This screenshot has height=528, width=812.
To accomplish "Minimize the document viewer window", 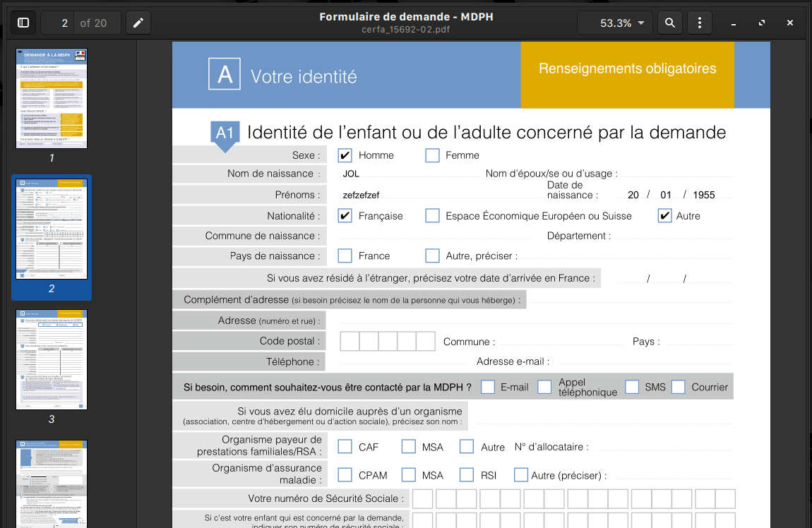I will click(x=734, y=23).
